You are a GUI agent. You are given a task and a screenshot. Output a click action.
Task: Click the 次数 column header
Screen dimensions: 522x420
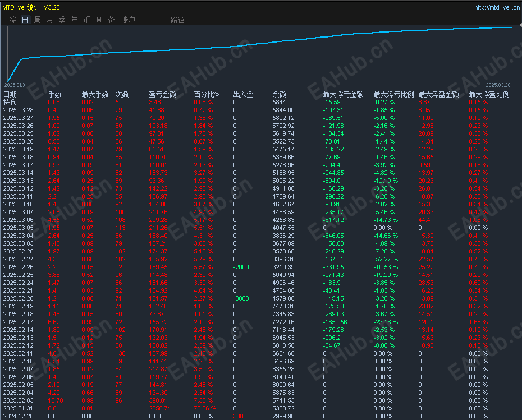[x=122, y=94]
